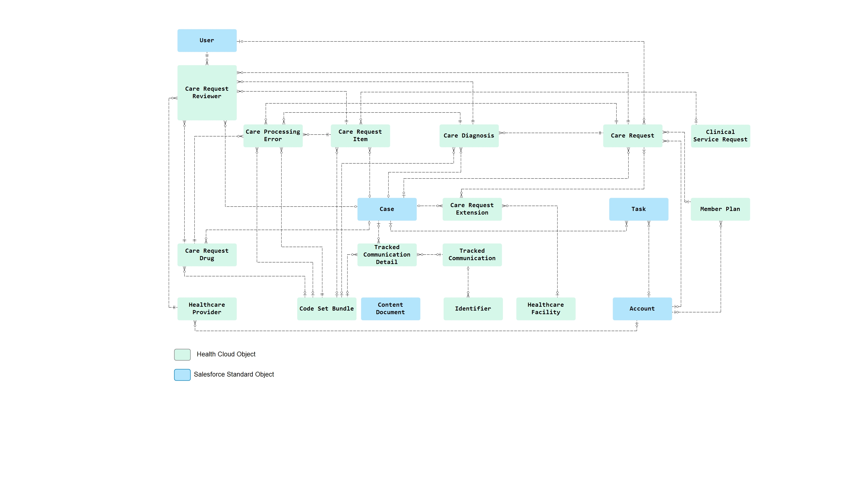Click the Content Document box
Image resolution: width=863 pixels, height=504 pixels.
tap(390, 308)
